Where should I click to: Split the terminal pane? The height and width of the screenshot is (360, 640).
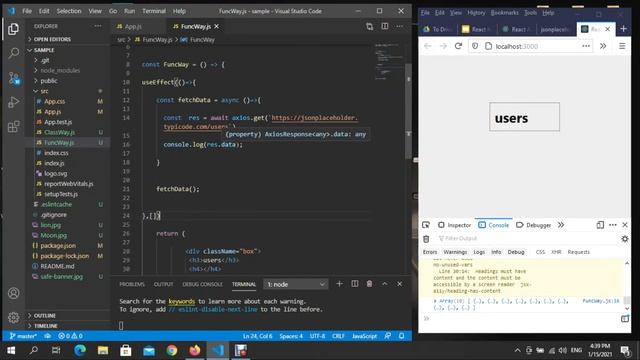click(355, 284)
